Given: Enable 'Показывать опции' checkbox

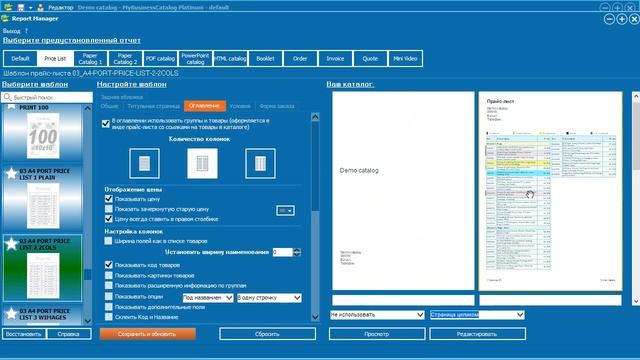Looking at the screenshot, I should [x=109, y=296].
